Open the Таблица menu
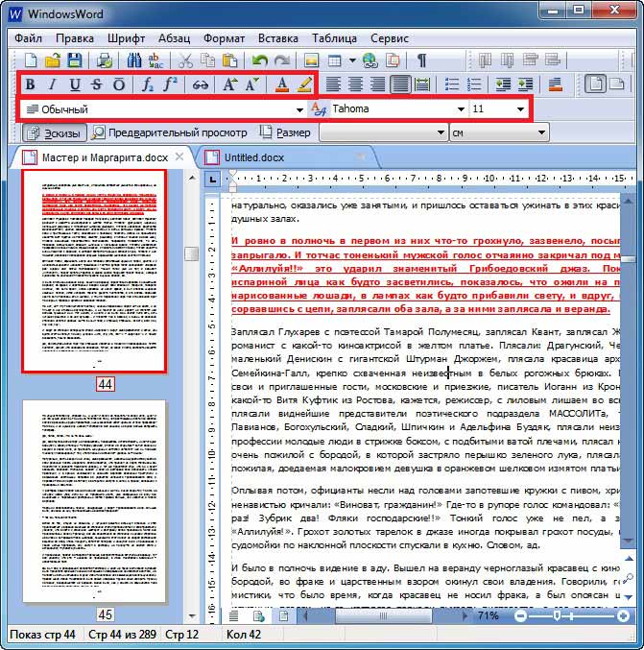 [x=334, y=38]
